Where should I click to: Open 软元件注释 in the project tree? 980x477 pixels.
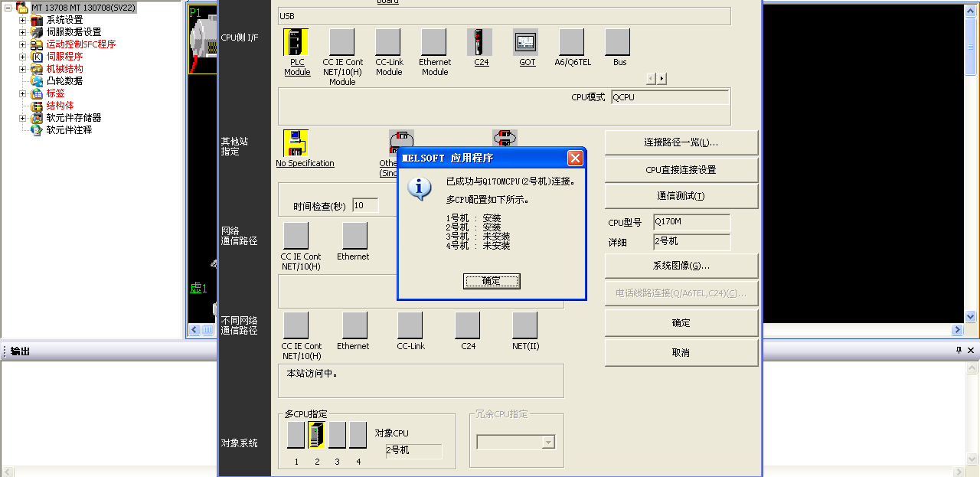point(69,130)
